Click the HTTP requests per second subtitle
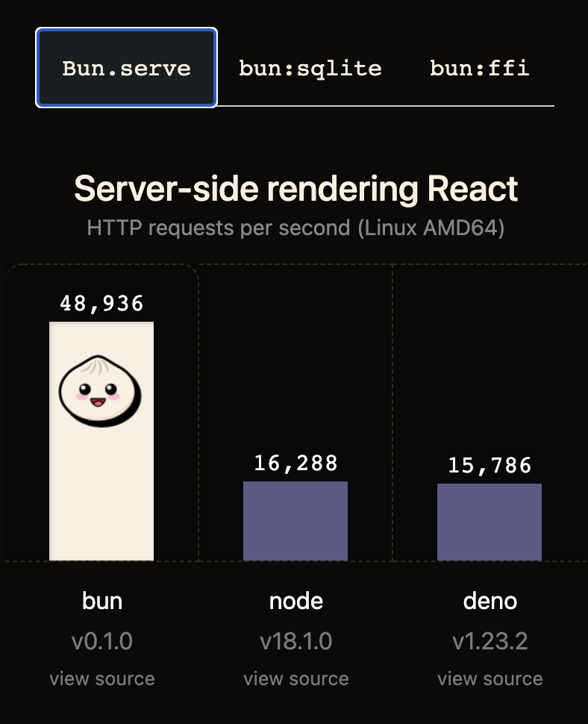Image resolution: width=588 pixels, height=724 pixels. point(295,228)
